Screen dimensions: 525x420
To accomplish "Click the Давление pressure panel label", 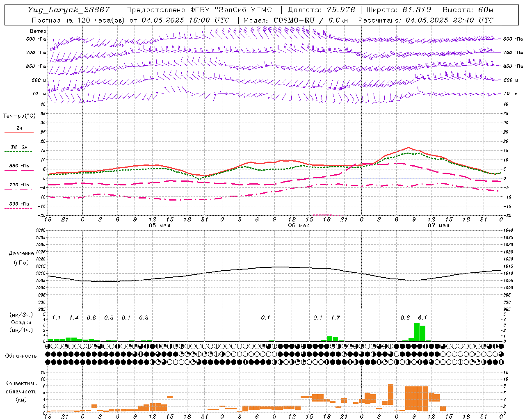I will point(21,253).
